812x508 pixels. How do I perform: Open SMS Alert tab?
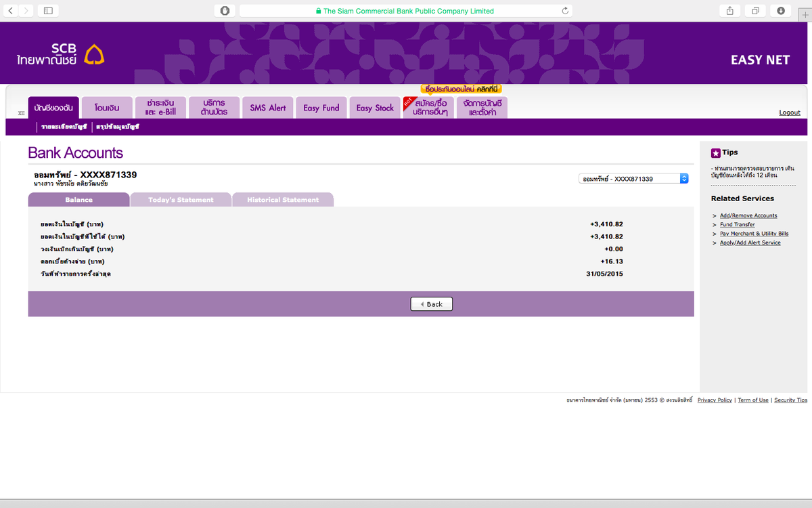point(267,108)
